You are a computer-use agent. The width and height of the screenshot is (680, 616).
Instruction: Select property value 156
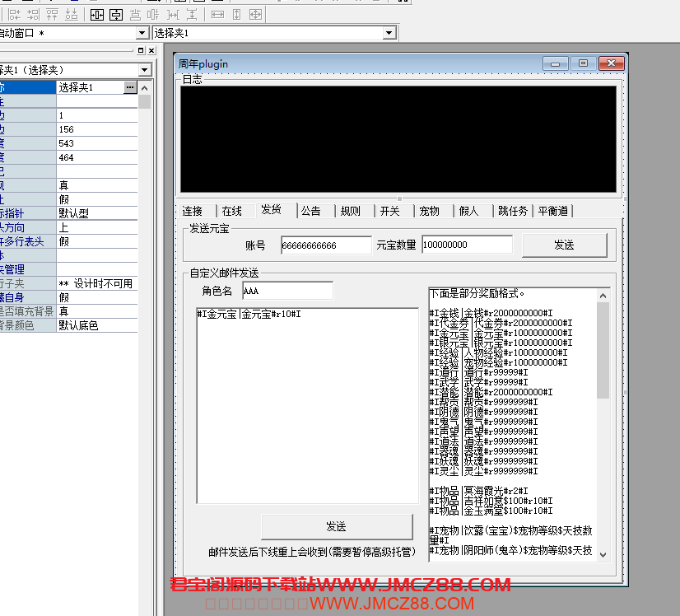pyautogui.click(x=97, y=129)
